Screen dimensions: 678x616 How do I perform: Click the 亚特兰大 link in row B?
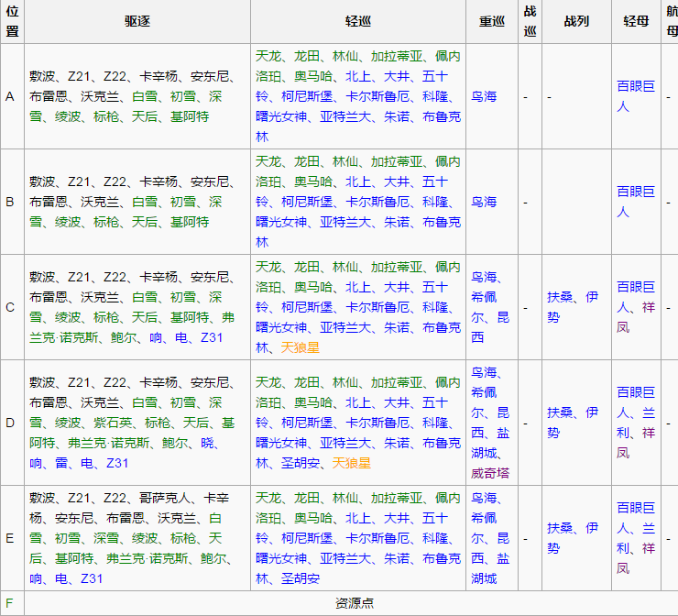(345, 223)
